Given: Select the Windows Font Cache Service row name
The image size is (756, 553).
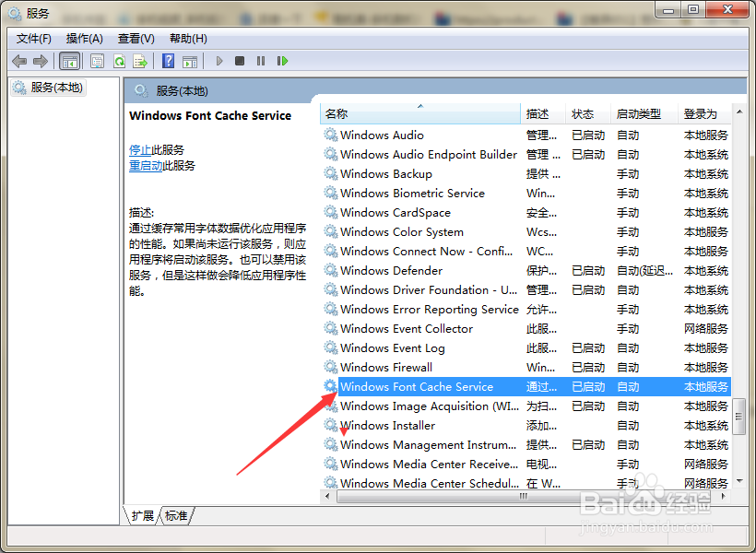Looking at the screenshot, I should pos(417,387).
